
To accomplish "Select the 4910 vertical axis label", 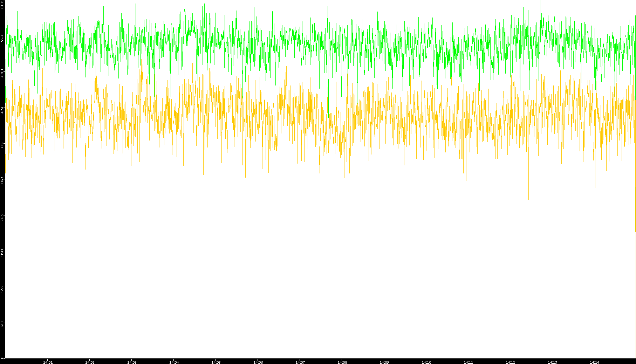I will pos(2,74).
